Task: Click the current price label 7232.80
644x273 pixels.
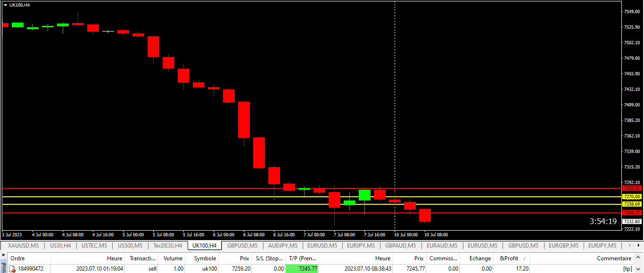Action: pyautogui.click(x=631, y=221)
